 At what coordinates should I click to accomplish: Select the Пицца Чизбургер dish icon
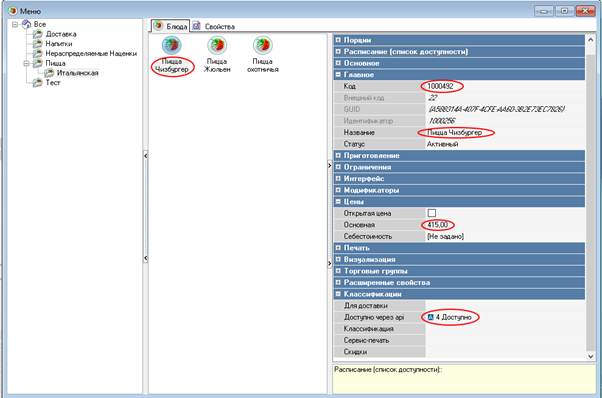(172, 45)
